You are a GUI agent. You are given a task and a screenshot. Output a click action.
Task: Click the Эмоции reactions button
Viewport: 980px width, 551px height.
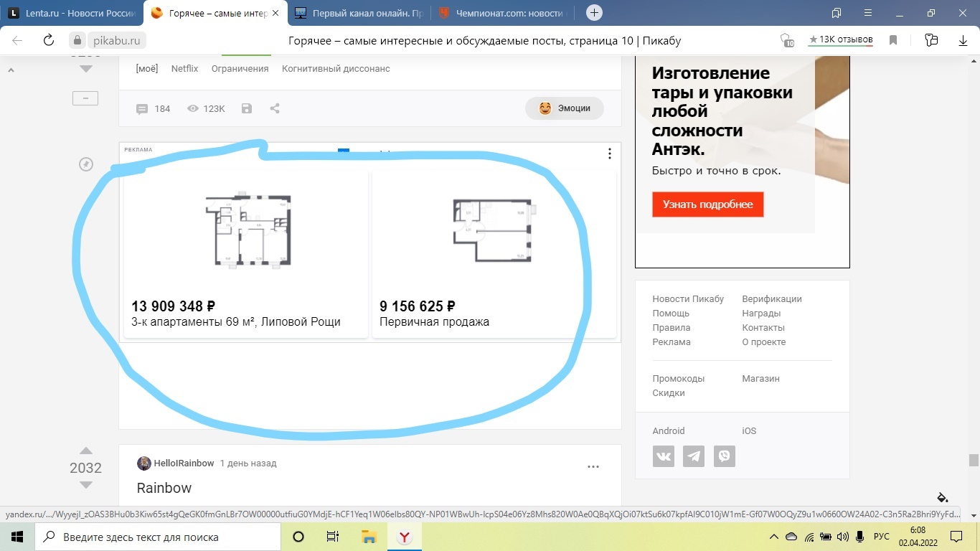(565, 108)
